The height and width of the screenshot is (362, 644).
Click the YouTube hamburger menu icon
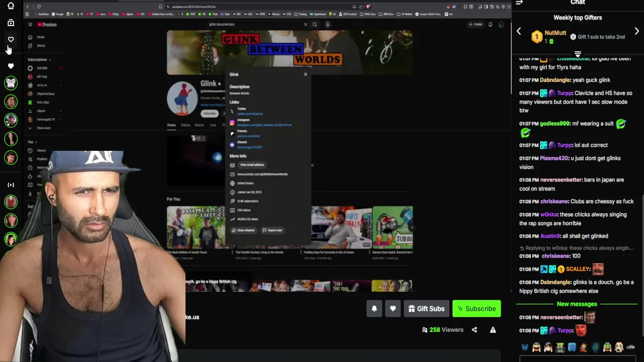(x=30, y=25)
